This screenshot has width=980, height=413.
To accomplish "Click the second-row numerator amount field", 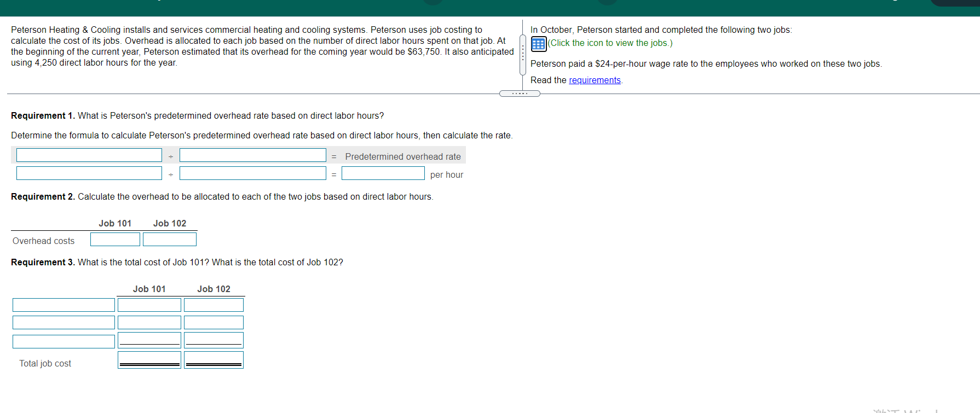I will coord(89,173).
